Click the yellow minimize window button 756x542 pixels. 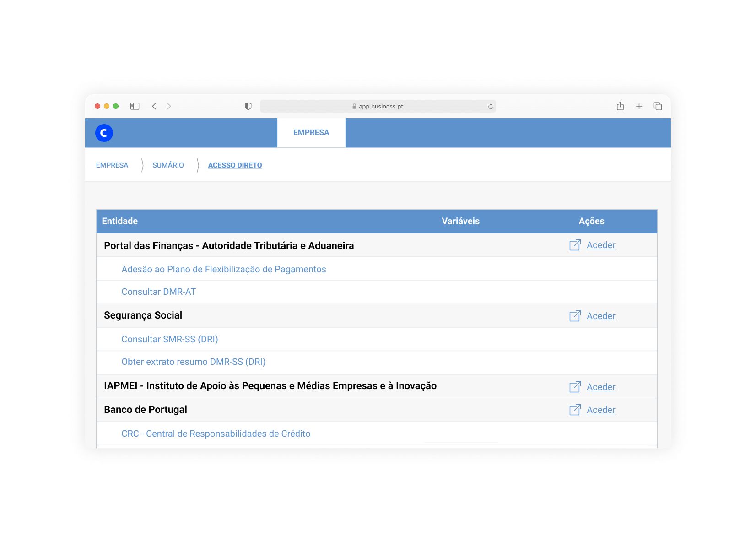tap(107, 106)
